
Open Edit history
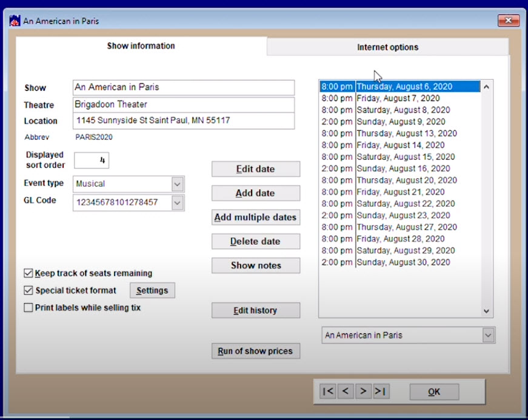pos(256,310)
